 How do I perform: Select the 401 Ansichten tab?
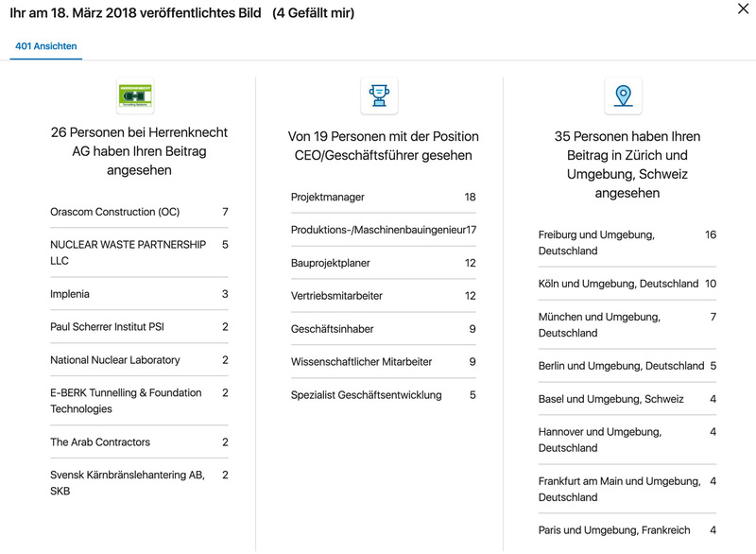coord(46,45)
